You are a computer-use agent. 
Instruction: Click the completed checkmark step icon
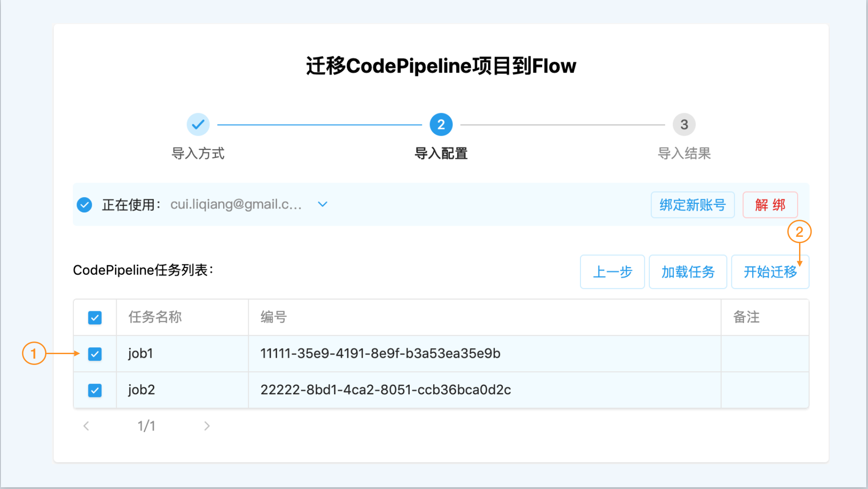pos(198,125)
